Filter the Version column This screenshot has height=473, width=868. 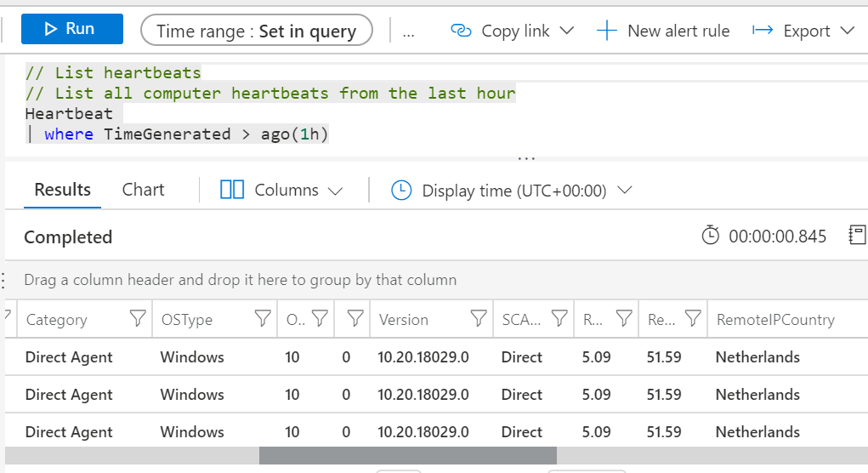tap(479, 320)
